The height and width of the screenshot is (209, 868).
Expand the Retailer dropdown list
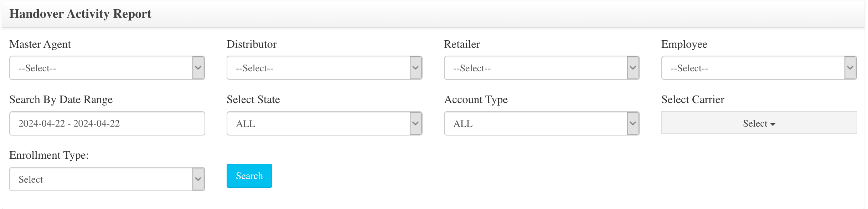click(x=542, y=68)
